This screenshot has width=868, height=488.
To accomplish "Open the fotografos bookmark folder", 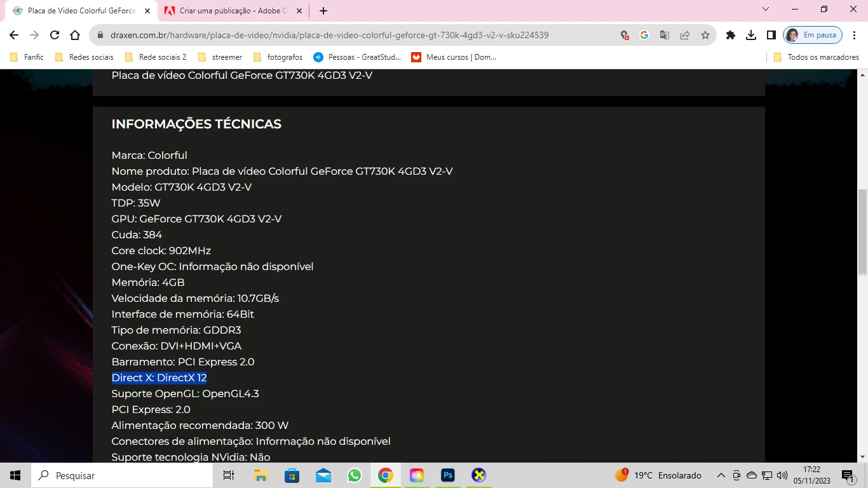I will tap(278, 57).
